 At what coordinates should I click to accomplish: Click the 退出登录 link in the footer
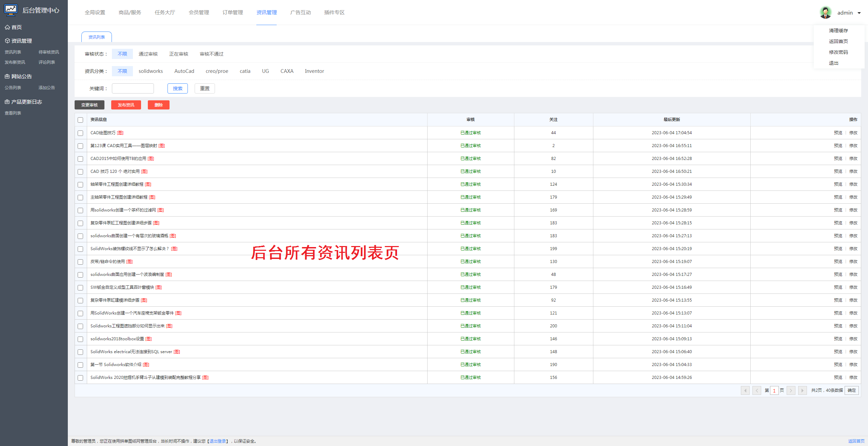[218, 441]
